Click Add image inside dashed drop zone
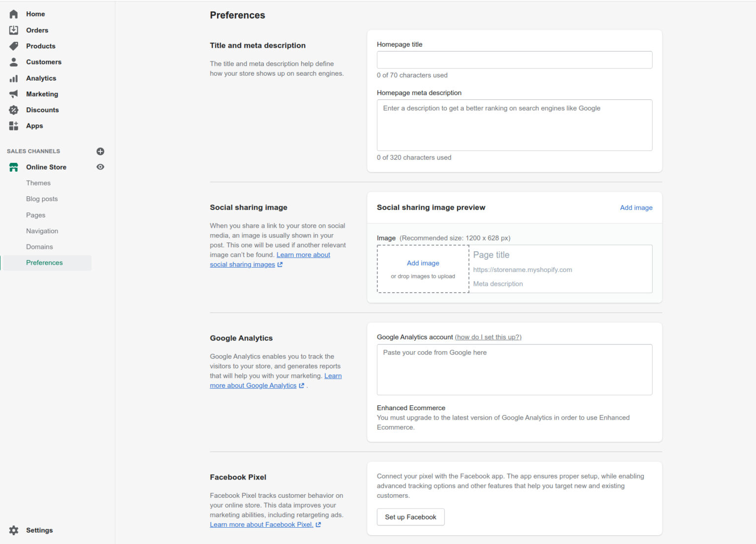Screen dimensions: 756x544 coord(423,263)
